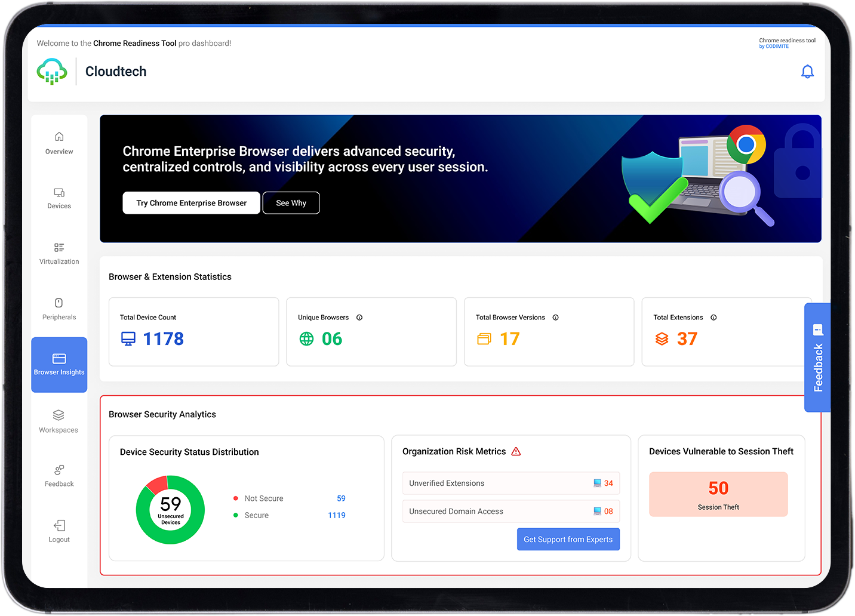The image size is (855, 616).
Task: Open the notifications bell icon
Action: pos(807,72)
